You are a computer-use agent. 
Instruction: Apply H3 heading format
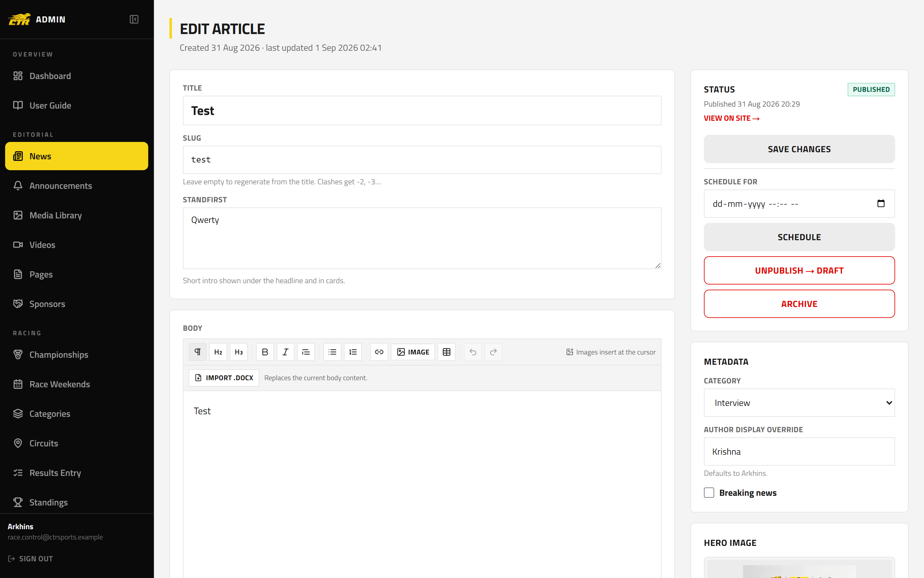tap(239, 352)
